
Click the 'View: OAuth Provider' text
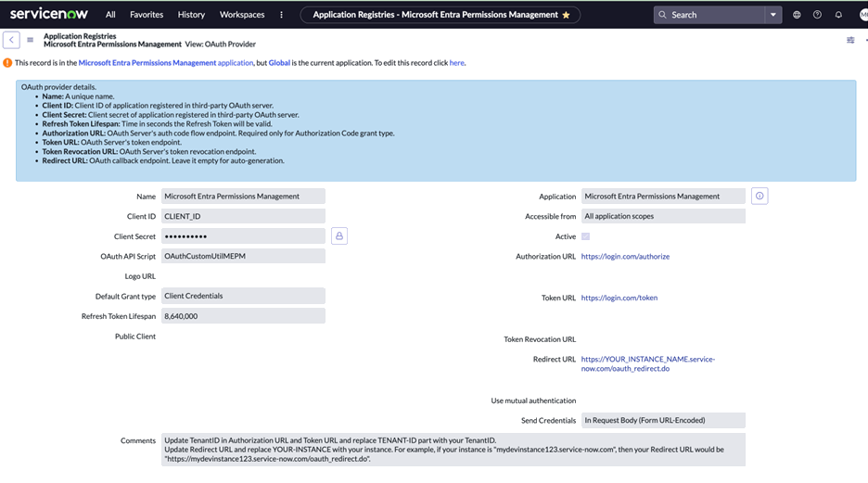pos(221,44)
